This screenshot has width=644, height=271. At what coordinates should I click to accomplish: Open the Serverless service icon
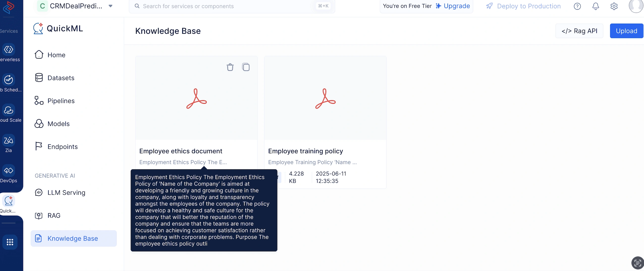click(9, 49)
